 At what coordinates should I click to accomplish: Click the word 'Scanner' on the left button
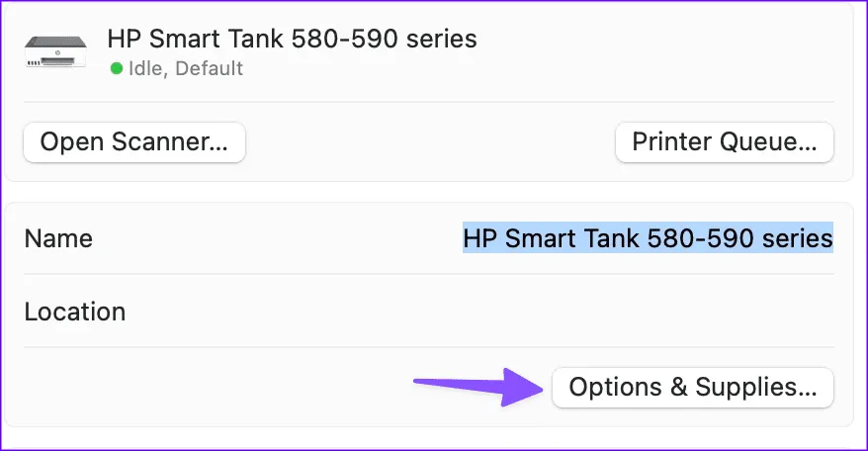pyautogui.click(x=170, y=142)
